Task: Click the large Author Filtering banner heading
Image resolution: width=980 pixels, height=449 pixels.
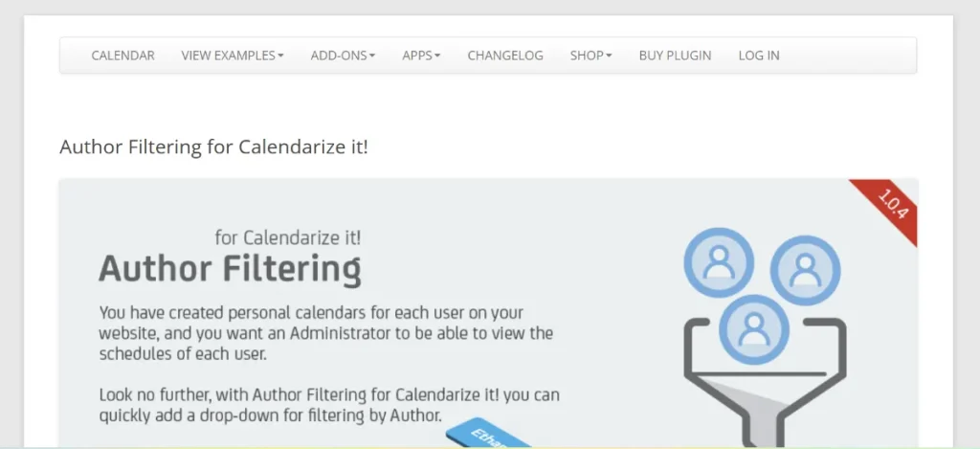Action: tap(230, 269)
